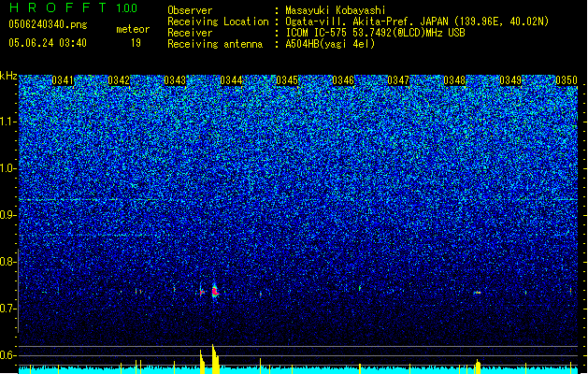Click the A504HB(yagi 4el) antenna text
Viewport: 588px width, 374px height.
point(330,44)
